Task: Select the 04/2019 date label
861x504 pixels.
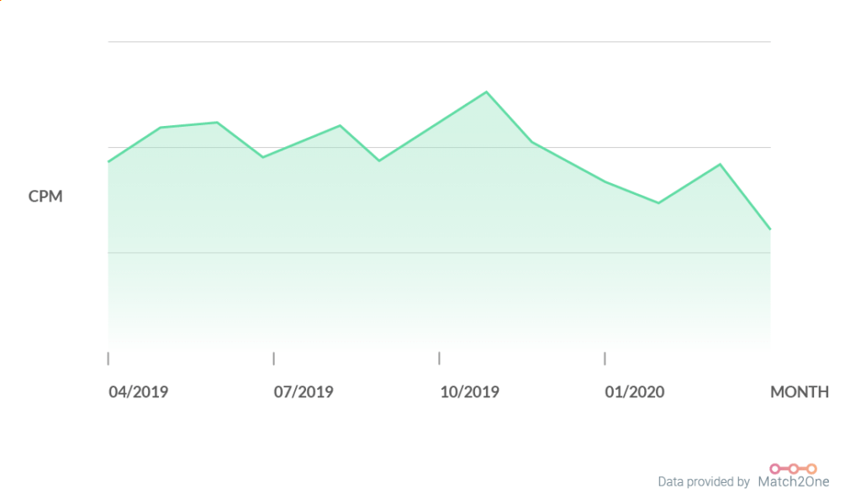Action: 139,392
